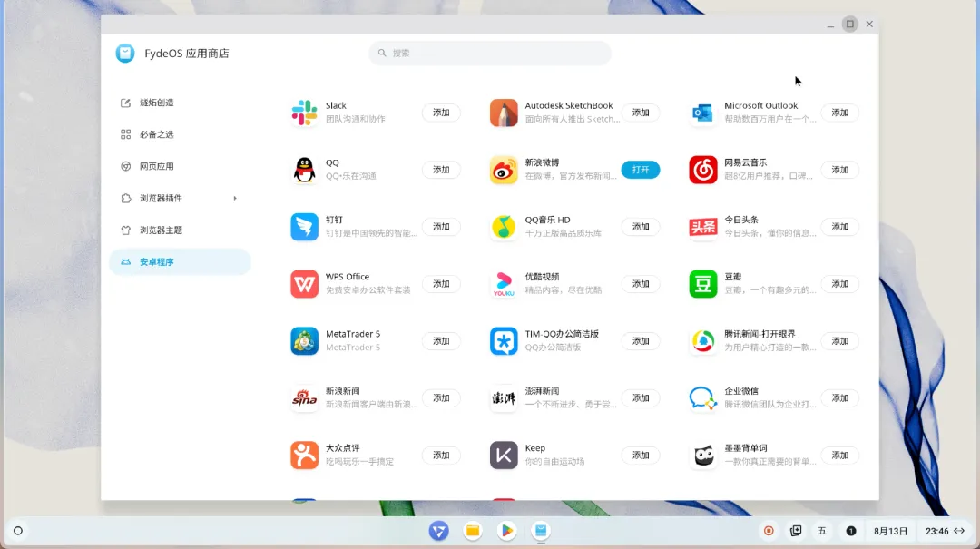Click 添加 for TIM-QQ办公简洁版
Screen dimensions: 980x549
coord(641,341)
